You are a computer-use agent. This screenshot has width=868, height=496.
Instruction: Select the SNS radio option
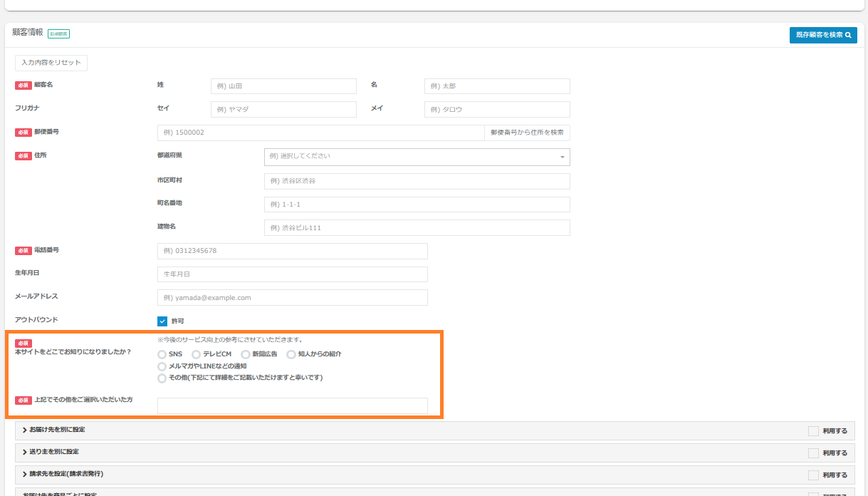click(162, 354)
